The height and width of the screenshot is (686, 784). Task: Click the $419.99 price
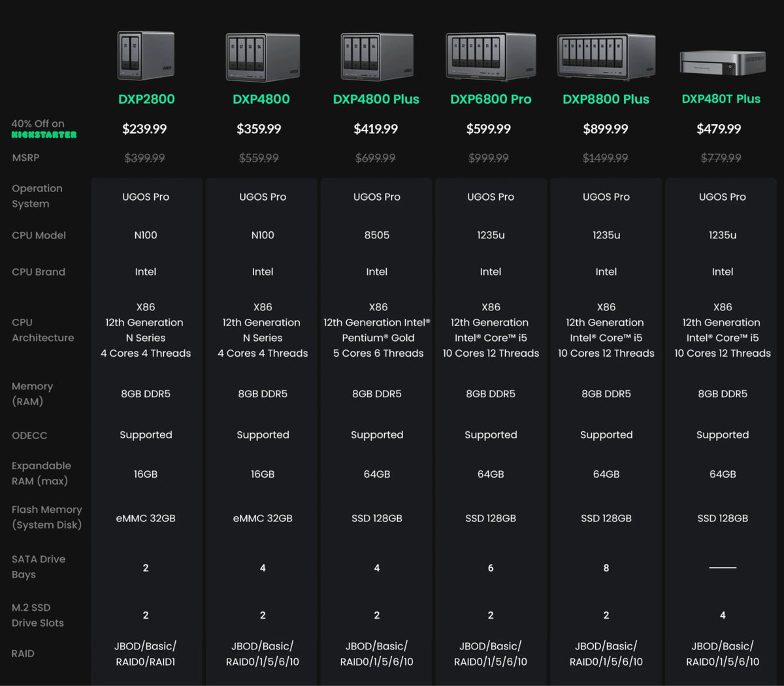pyautogui.click(x=376, y=129)
